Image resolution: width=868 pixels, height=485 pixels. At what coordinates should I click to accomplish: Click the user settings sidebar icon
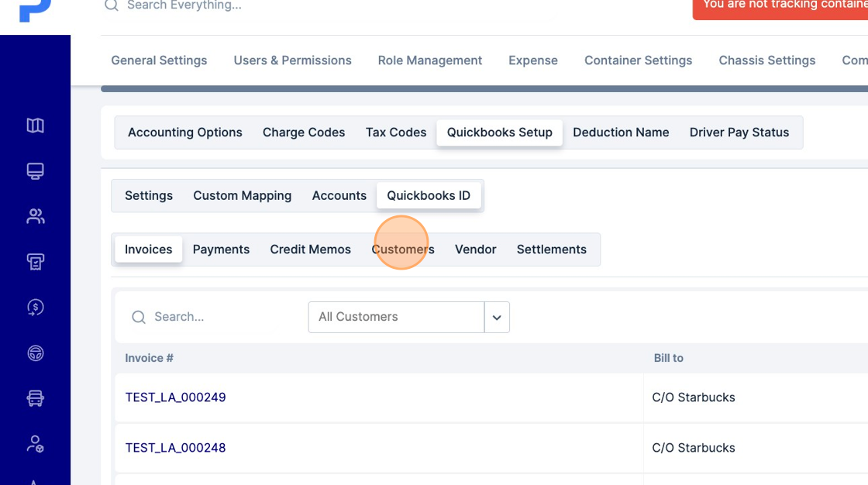point(36,443)
